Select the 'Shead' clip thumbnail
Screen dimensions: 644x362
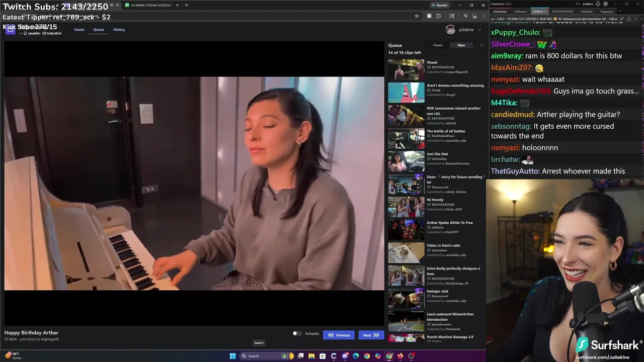pos(406,70)
